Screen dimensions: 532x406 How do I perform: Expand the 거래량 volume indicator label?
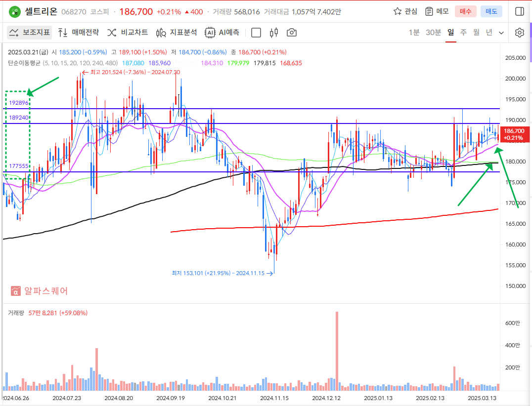pos(16,313)
